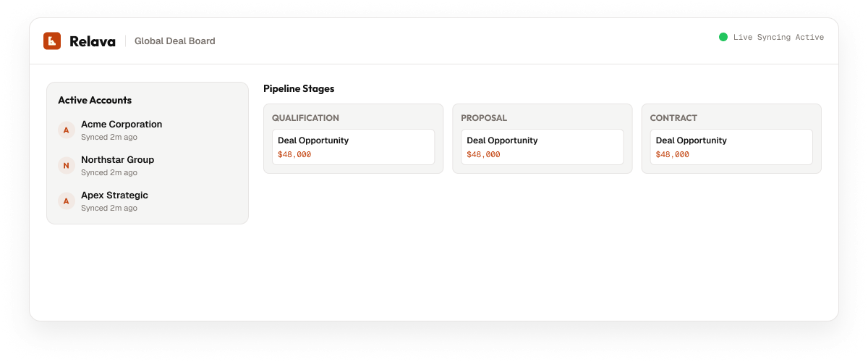This screenshot has height=362, width=868.
Task: Click the $48,000 value in Contract
Action: [673, 154]
